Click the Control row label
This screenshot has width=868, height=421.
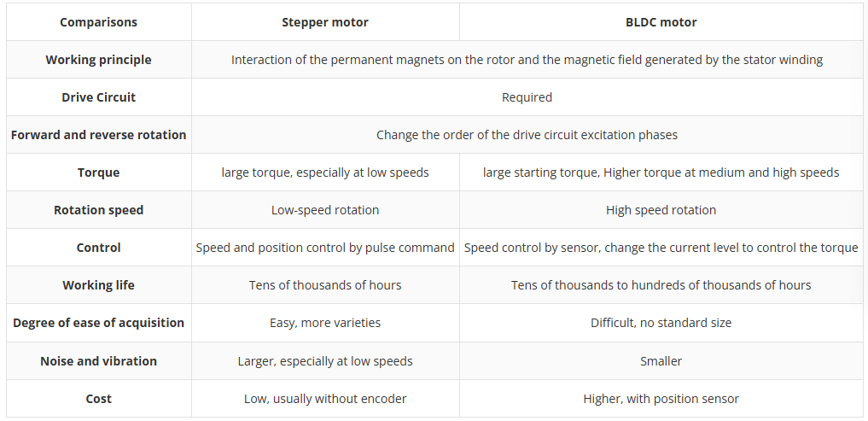[x=98, y=248]
